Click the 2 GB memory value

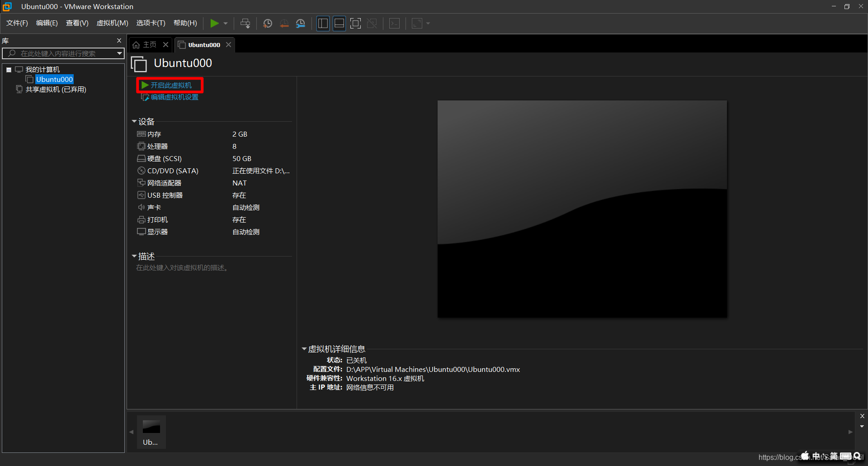(x=240, y=134)
